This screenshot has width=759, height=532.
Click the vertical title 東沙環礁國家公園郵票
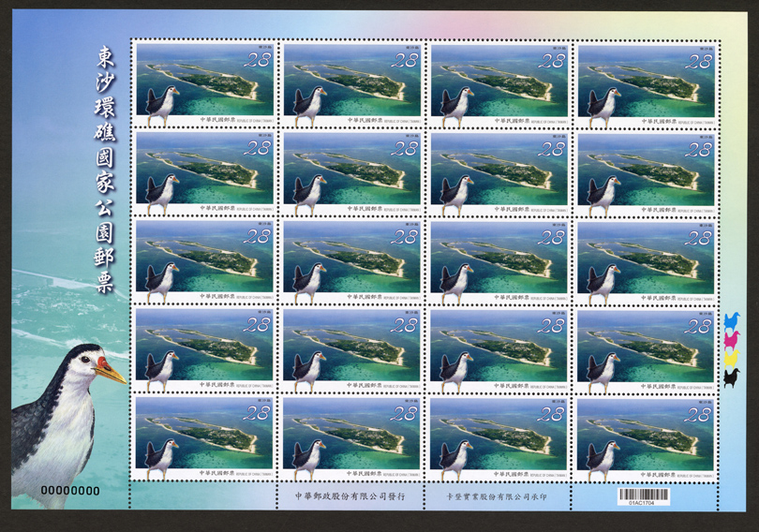105,170
